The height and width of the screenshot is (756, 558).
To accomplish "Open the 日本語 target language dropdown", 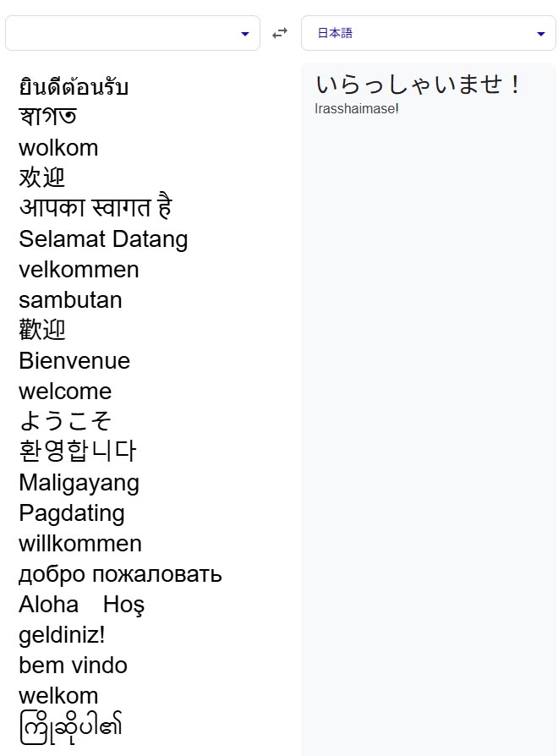I will pos(429,33).
